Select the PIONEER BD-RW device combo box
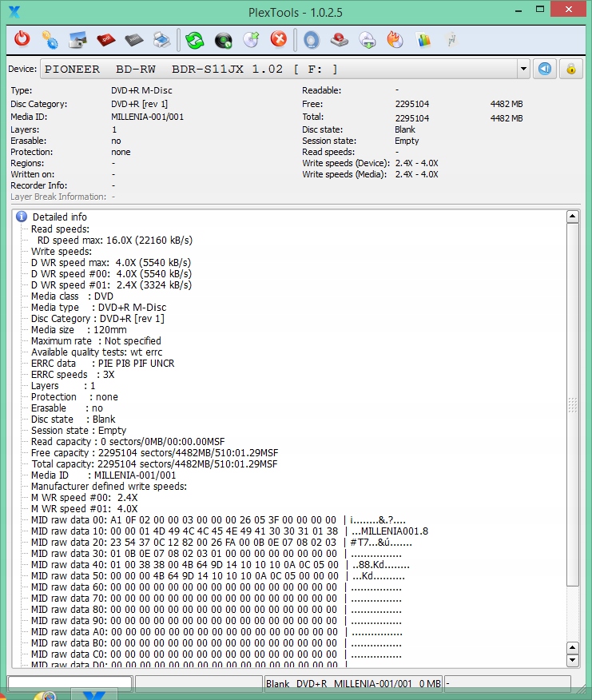This screenshot has height=700, width=592. [278, 69]
